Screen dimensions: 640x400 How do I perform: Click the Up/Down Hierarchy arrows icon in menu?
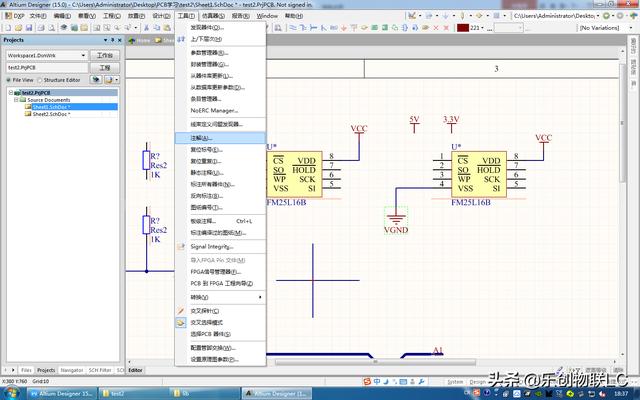(x=181, y=39)
